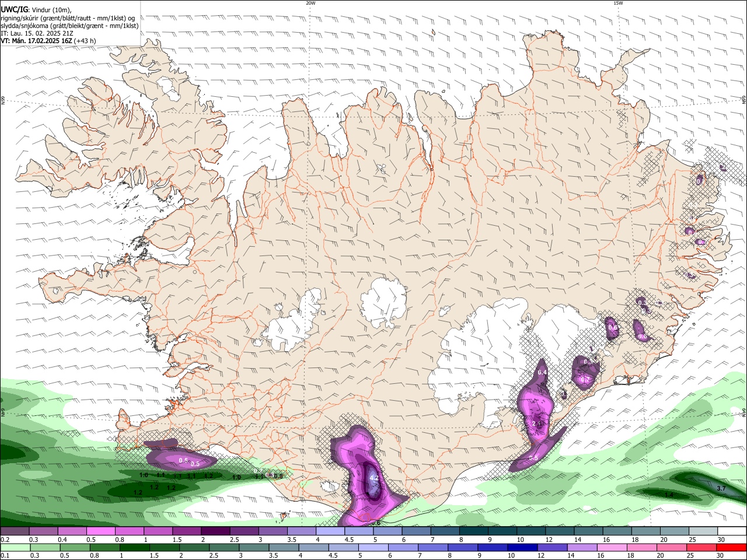Click the '4.2' snowfall value on the south coast
The width and height of the screenshot is (747, 560).
(x=374, y=478)
